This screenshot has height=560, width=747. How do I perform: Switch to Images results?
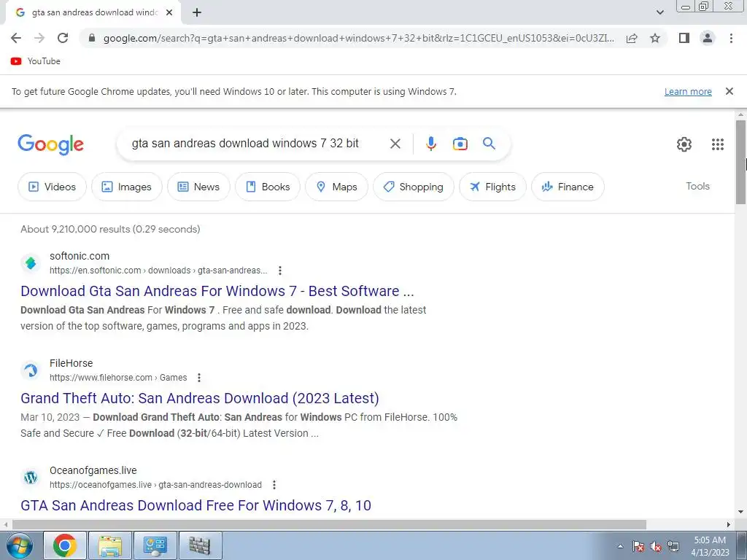[x=127, y=187]
